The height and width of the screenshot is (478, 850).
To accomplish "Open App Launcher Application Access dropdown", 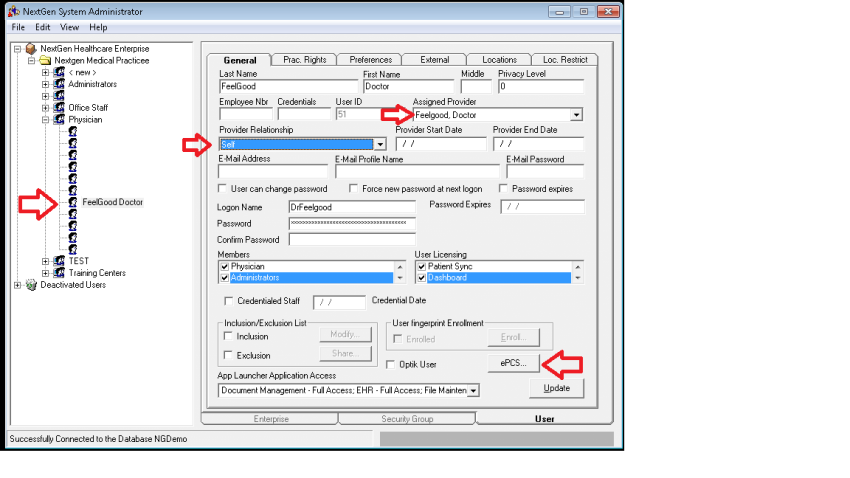I will pyautogui.click(x=473, y=390).
